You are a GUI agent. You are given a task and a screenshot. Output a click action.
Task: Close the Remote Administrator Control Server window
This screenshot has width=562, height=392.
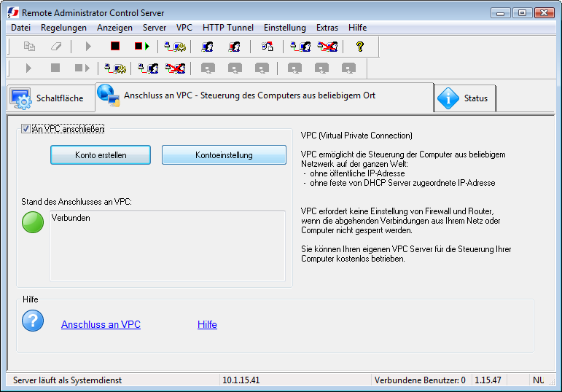click(x=545, y=13)
